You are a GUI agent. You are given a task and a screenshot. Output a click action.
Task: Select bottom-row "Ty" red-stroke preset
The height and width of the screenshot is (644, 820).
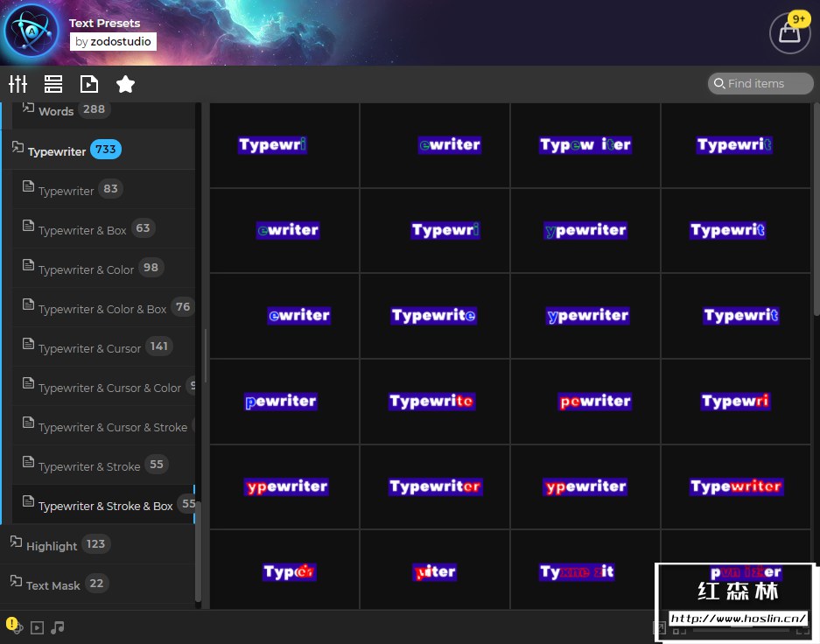click(x=585, y=570)
